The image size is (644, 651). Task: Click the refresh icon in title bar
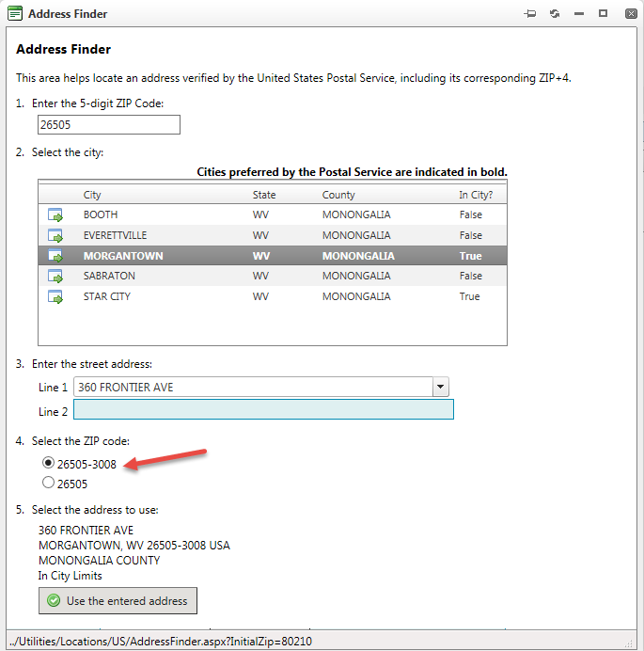[555, 14]
